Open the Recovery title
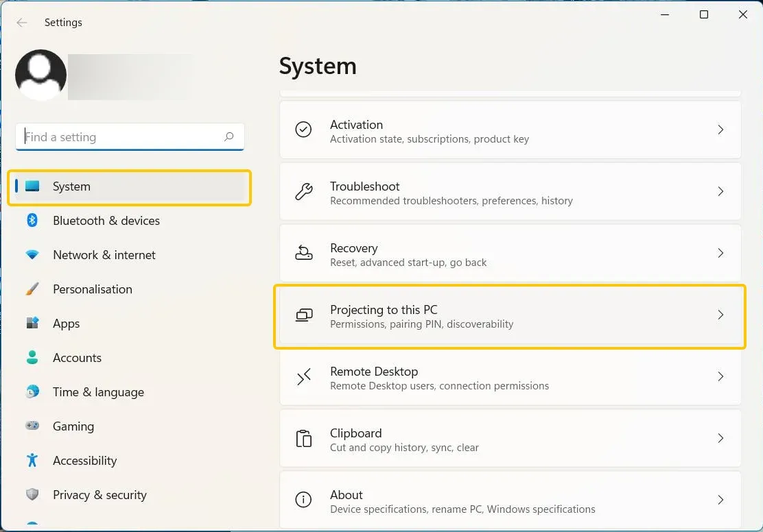Viewport: 763px width, 532px height. (x=354, y=248)
